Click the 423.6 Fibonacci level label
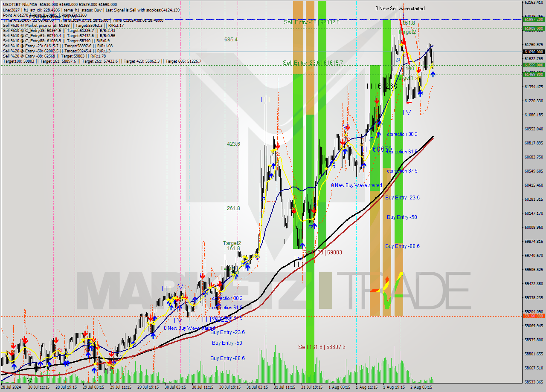This screenshot has width=546, height=392. pyautogui.click(x=233, y=144)
